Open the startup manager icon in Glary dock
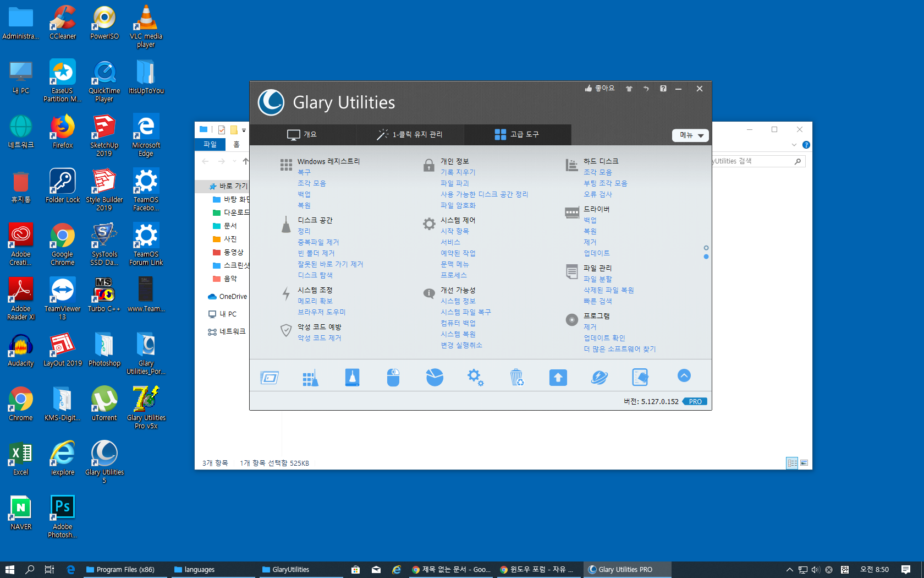Screen dimensions: 924x578 [x=269, y=378]
